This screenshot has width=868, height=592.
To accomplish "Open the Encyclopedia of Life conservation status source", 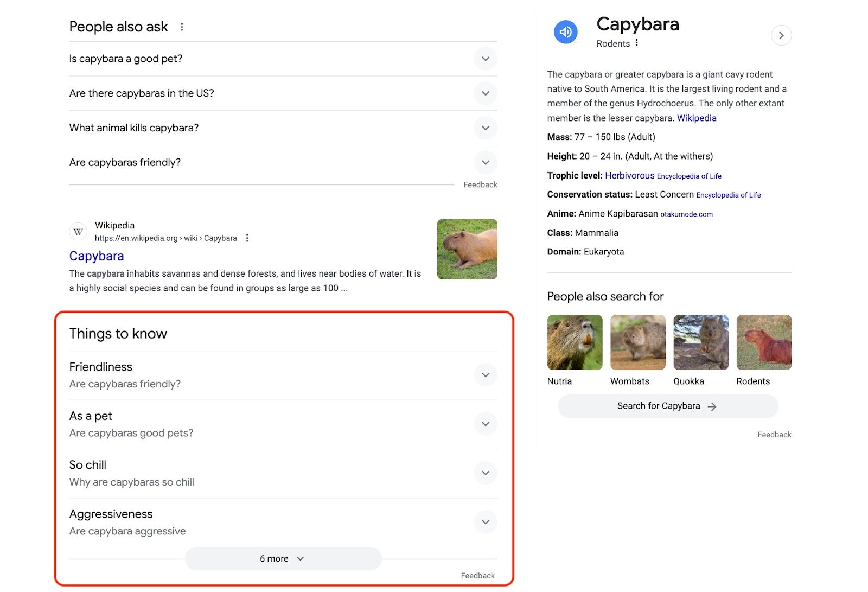I will tap(729, 195).
